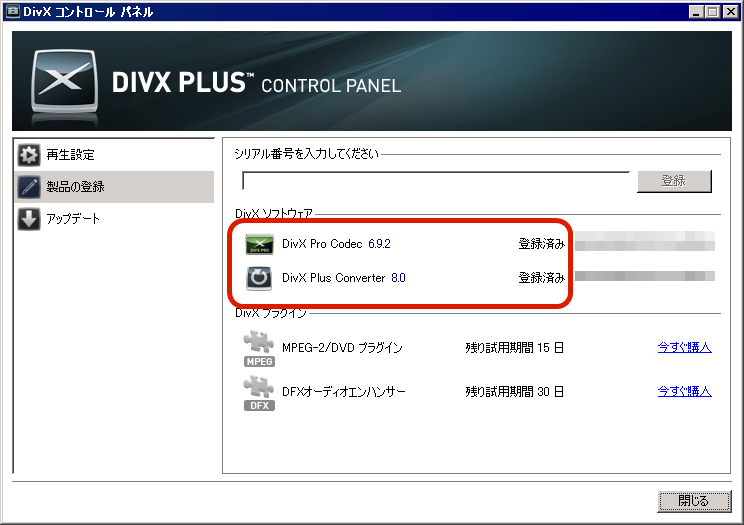Click the DivX Pro Codec label
This screenshot has width=744, height=525.
(322, 244)
